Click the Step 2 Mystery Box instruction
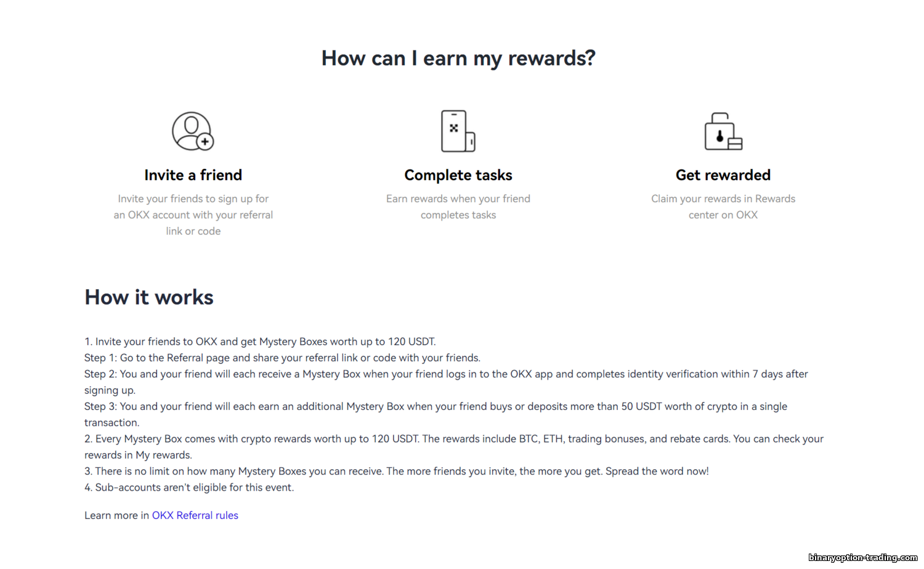Viewport: 924px width, 569px height. (x=446, y=382)
